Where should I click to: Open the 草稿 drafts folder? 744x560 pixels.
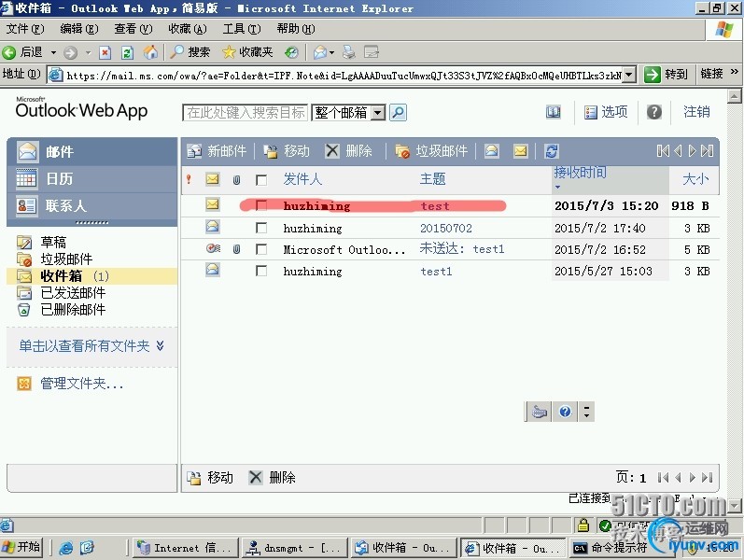click(53, 242)
